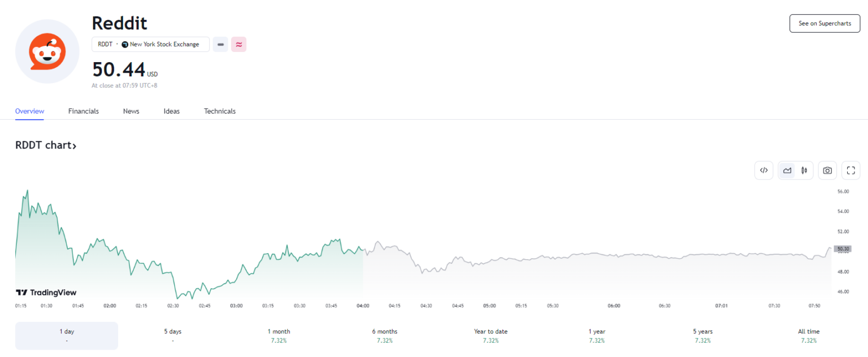This screenshot has width=868, height=357.
Task: Click the 04:00 marker on time axis
Action: point(363,306)
